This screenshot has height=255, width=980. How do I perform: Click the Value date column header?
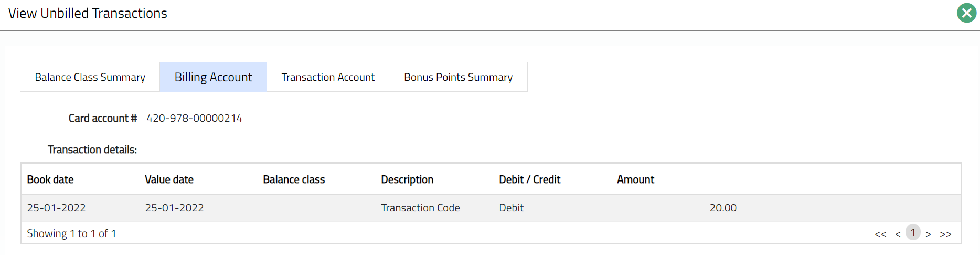click(x=169, y=179)
